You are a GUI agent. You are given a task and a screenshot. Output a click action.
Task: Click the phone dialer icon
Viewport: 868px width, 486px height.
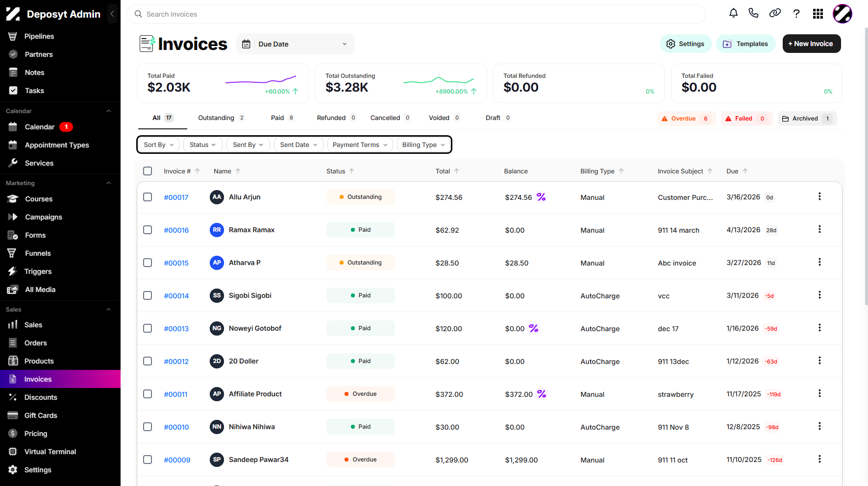[x=754, y=14]
